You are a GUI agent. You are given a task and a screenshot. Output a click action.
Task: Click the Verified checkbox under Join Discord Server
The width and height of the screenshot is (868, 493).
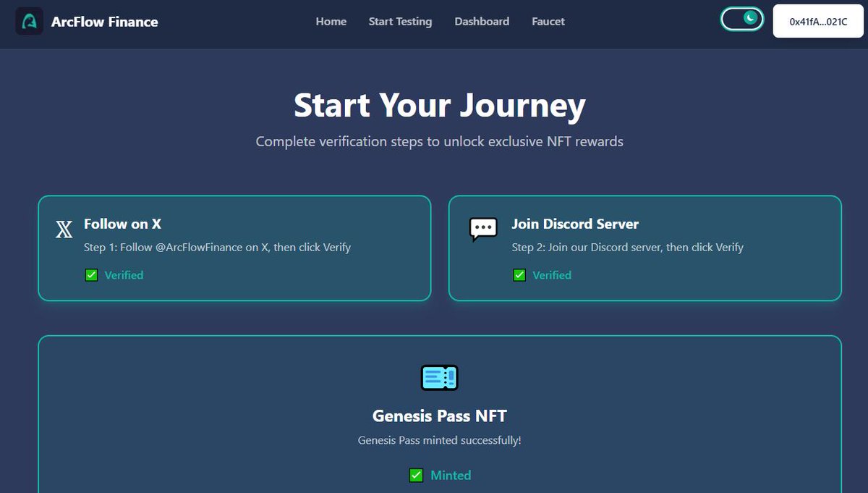[519, 274]
